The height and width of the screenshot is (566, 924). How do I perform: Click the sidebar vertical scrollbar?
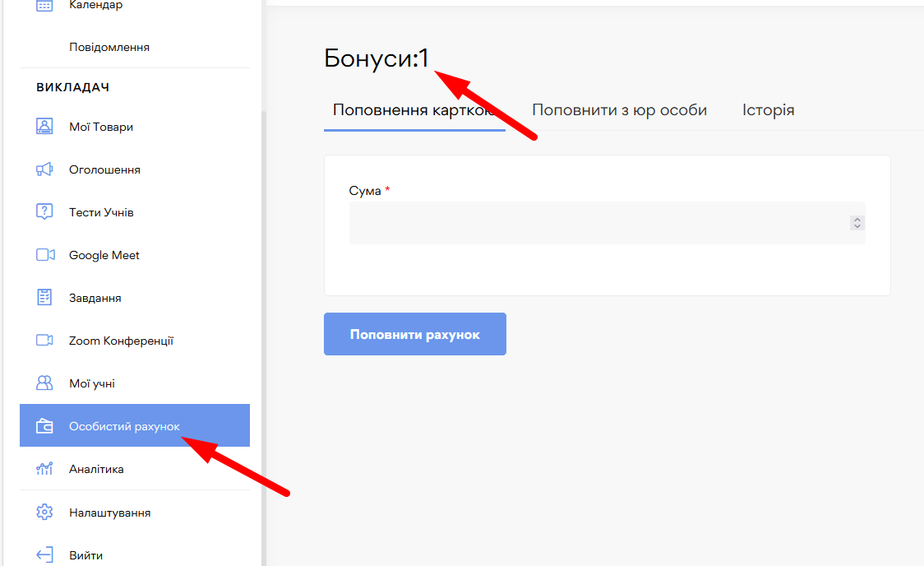pos(263,329)
